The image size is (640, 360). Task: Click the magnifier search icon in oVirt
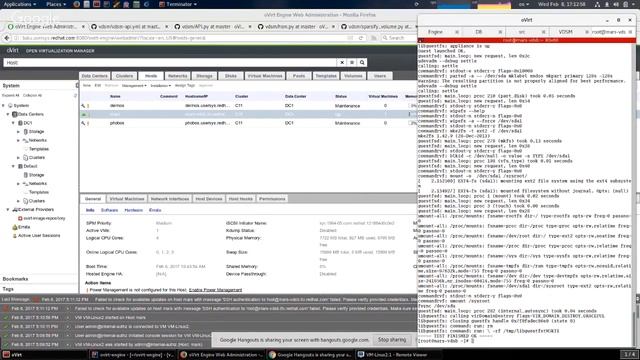362,63
